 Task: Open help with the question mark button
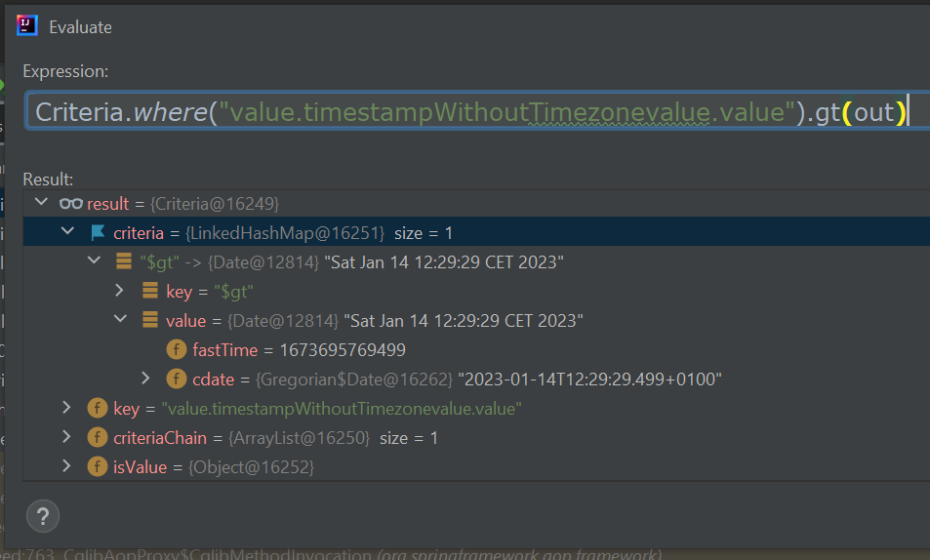43,516
